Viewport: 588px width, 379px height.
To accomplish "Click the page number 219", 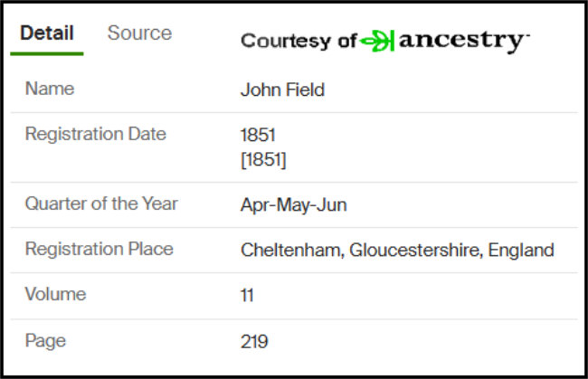I will pos(254,342).
